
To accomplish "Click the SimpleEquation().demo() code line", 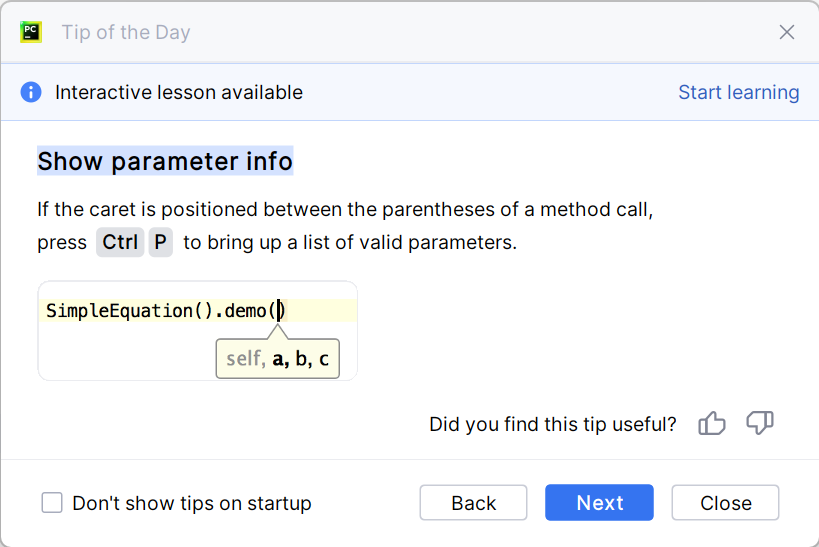I will pyautogui.click(x=160, y=311).
